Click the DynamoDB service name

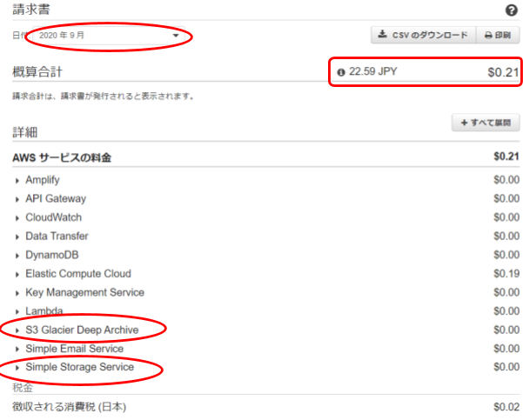tap(52, 255)
